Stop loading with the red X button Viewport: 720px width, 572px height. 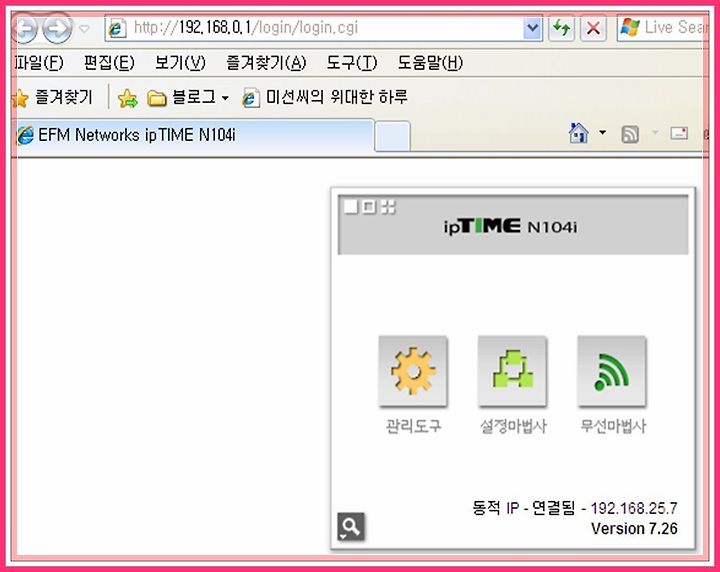click(x=593, y=28)
